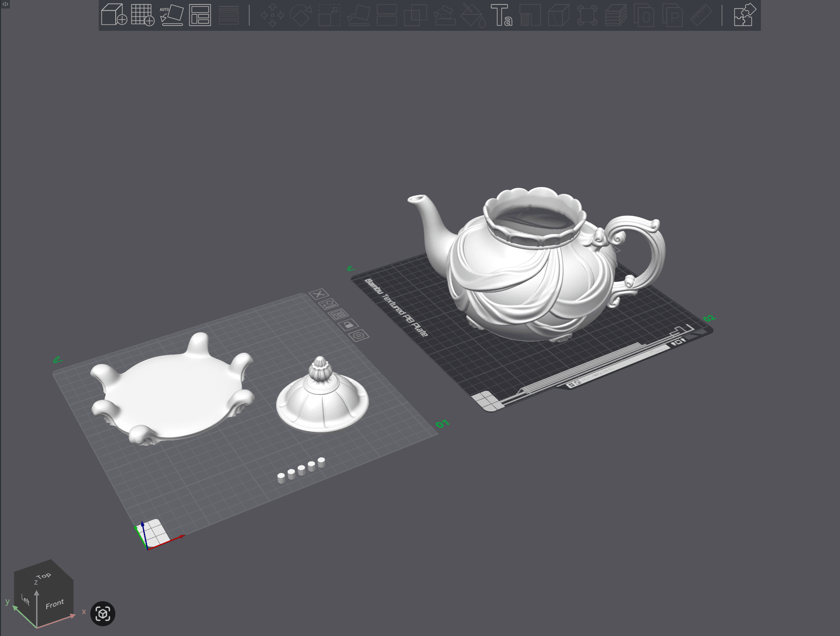
Task: Open plate 01 settings hexagon icon
Action: click(x=359, y=335)
